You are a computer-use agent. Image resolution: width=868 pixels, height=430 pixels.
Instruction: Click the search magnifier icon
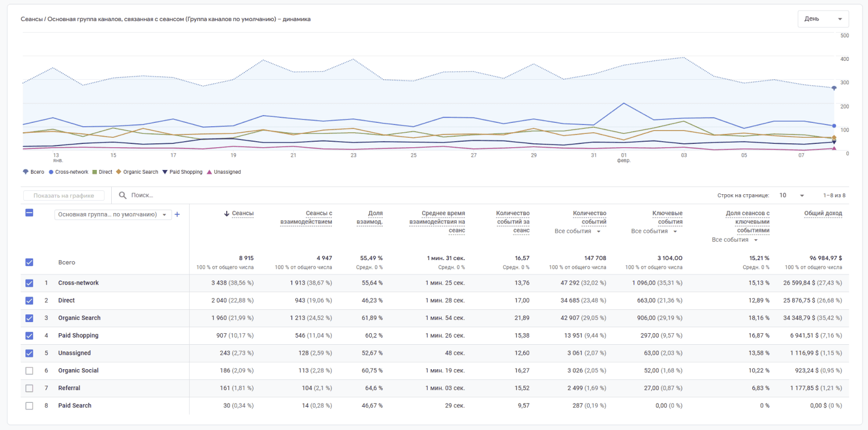point(123,195)
